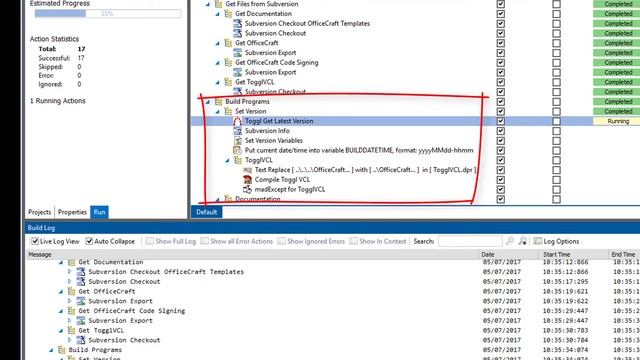Click the Build Programs folder icon in action list
640x360 pixels.
(218, 102)
